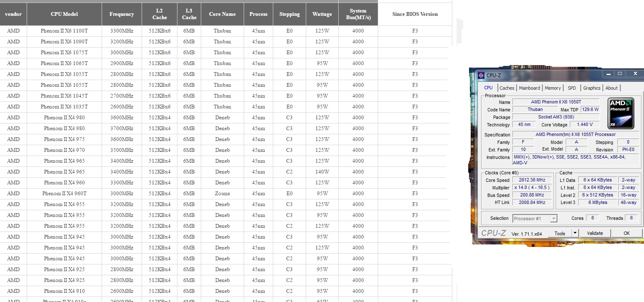The image size is (644, 302).
Task: Click the Zosma core name cell
Action: point(222,194)
